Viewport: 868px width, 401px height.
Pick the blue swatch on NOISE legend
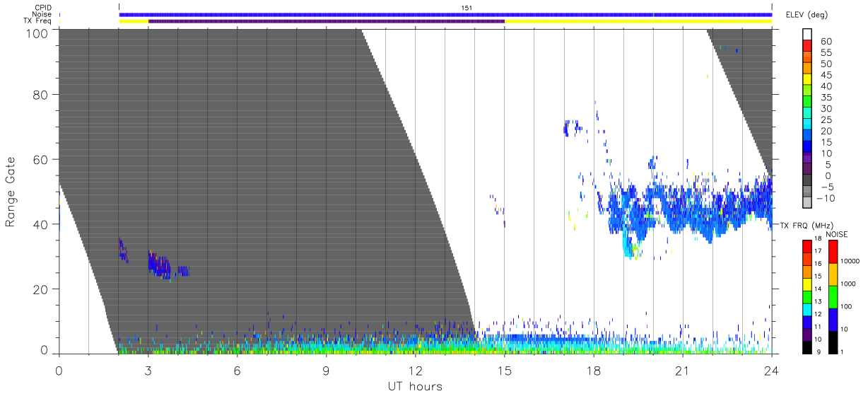[833, 318]
